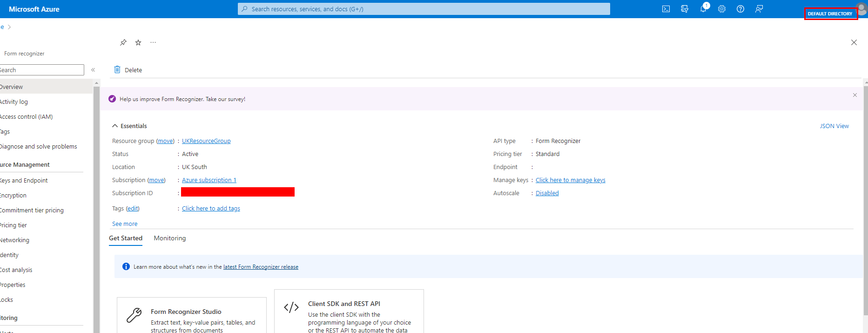This screenshot has width=868, height=333.
Task: Click the Form Recognizer Studio wrench icon
Action: [x=134, y=315]
